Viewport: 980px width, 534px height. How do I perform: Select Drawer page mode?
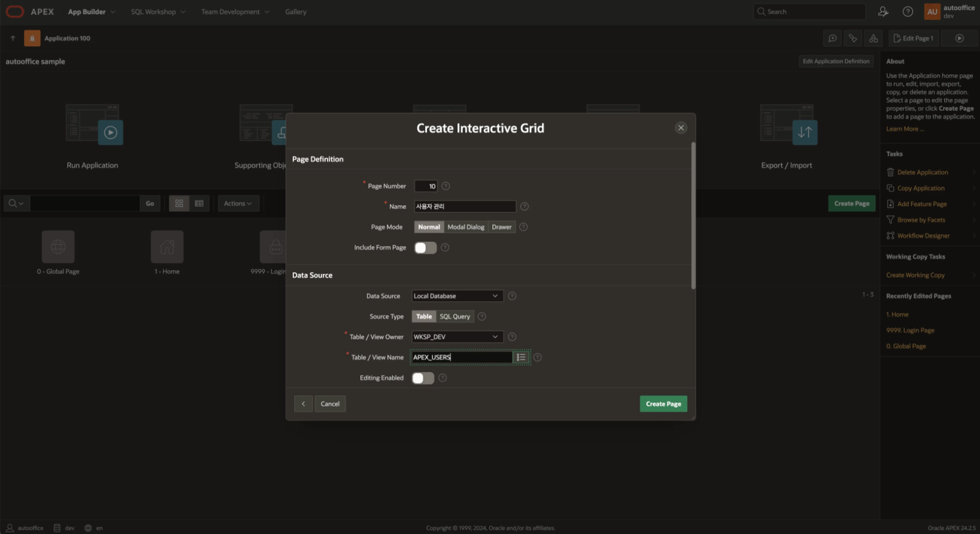point(502,227)
